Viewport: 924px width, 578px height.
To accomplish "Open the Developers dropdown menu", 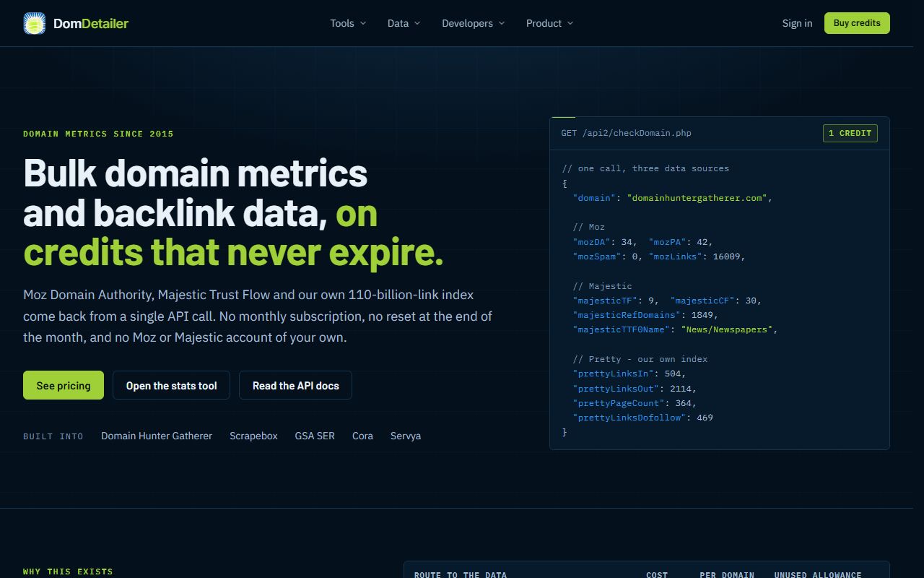I will pyautogui.click(x=473, y=23).
